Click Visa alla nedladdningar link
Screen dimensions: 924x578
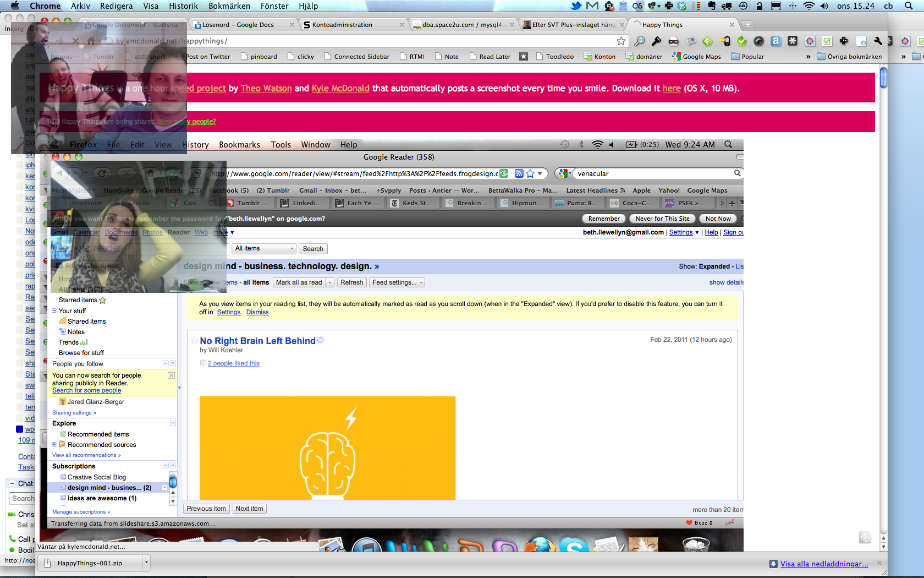pyautogui.click(x=824, y=564)
